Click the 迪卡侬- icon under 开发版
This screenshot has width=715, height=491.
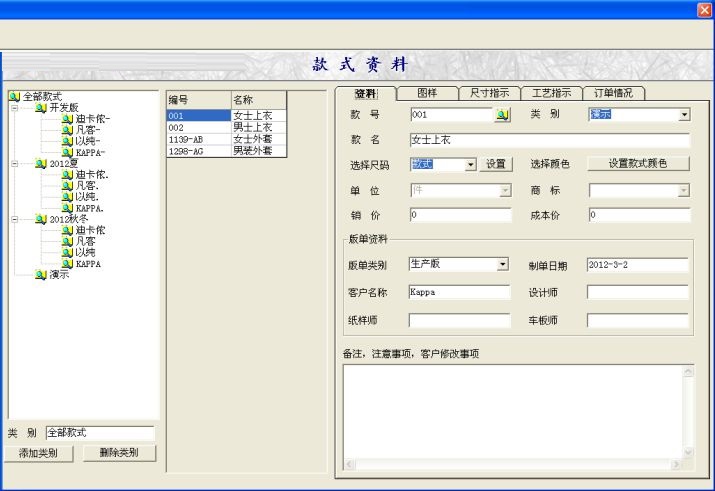coord(67,119)
